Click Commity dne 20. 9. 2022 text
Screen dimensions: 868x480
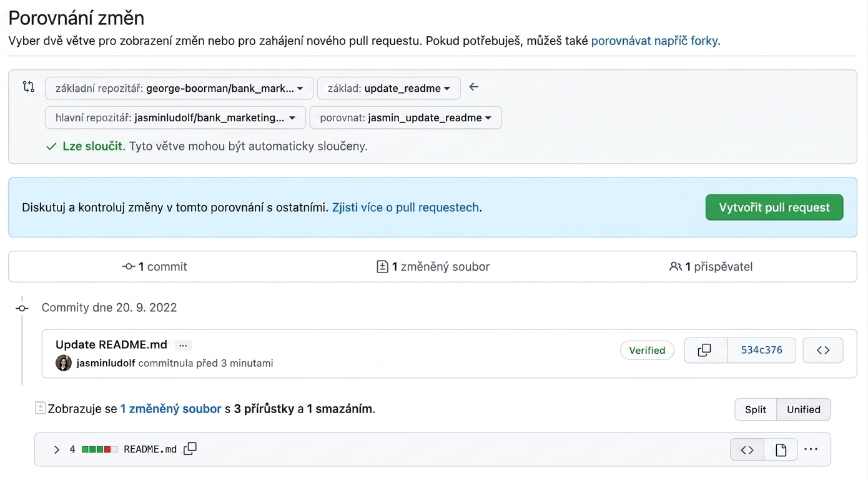click(x=109, y=307)
